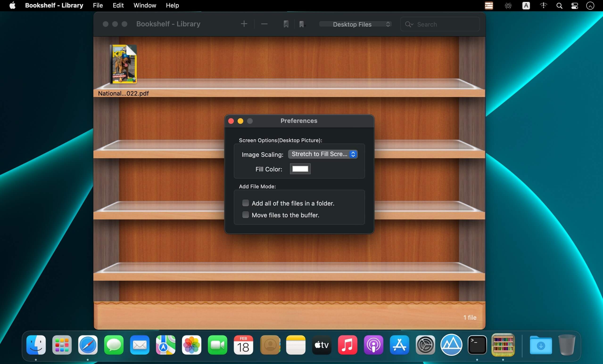Screen dimensions: 603x364
Task: Open the Window menu
Action: pyautogui.click(x=145, y=5)
